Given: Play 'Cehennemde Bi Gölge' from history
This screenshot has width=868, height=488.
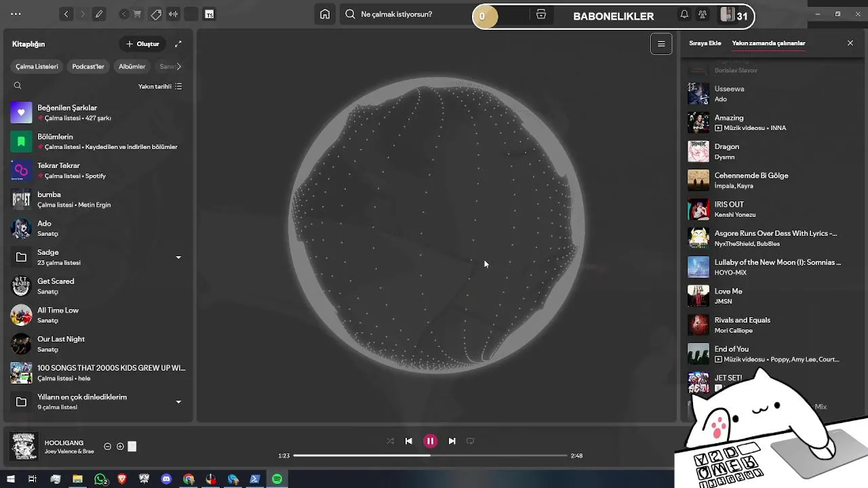Looking at the screenshot, I should (772, 180).
